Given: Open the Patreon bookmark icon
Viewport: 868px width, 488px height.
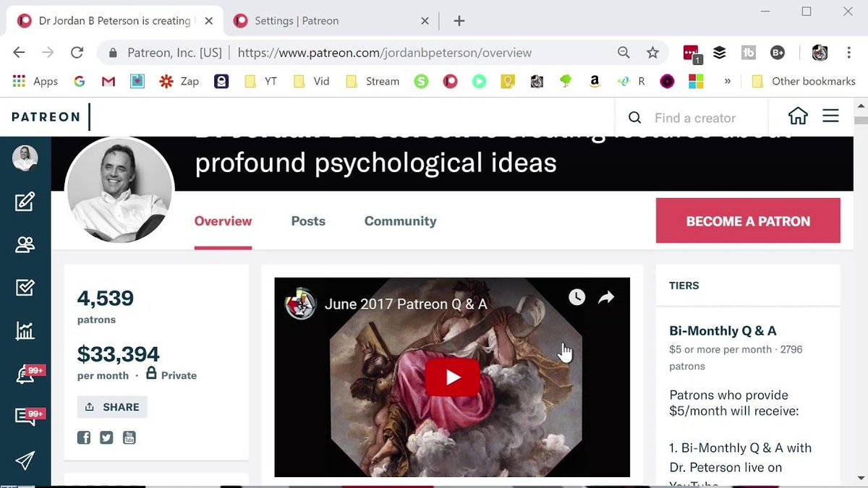Looking at the screenshot, I should click(x=450, y=81).
